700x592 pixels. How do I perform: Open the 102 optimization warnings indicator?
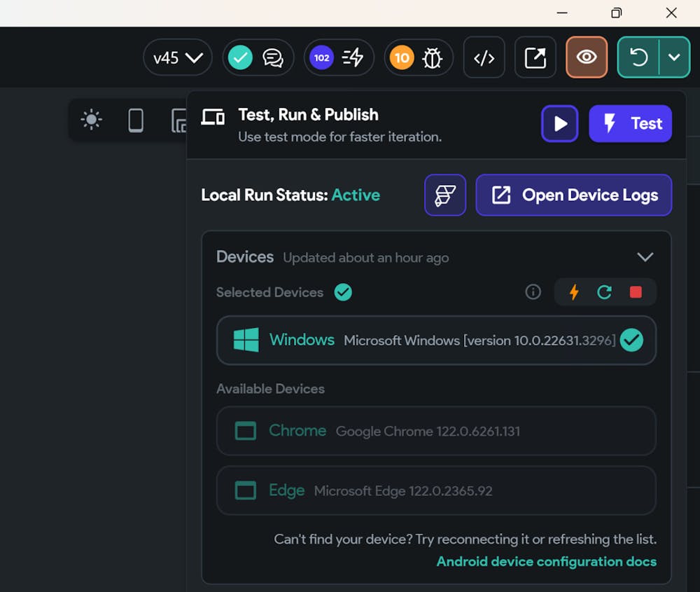coord(339,57)
